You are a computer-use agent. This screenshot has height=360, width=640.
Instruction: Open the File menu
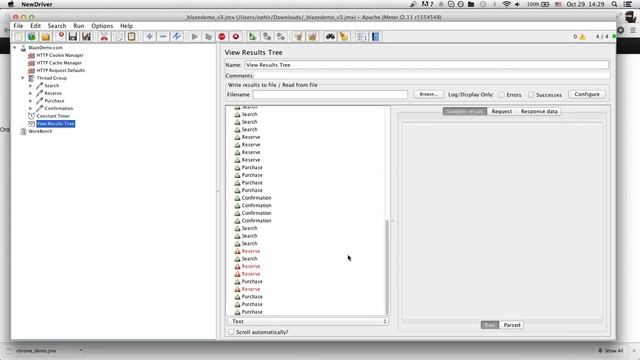[18, 26]
